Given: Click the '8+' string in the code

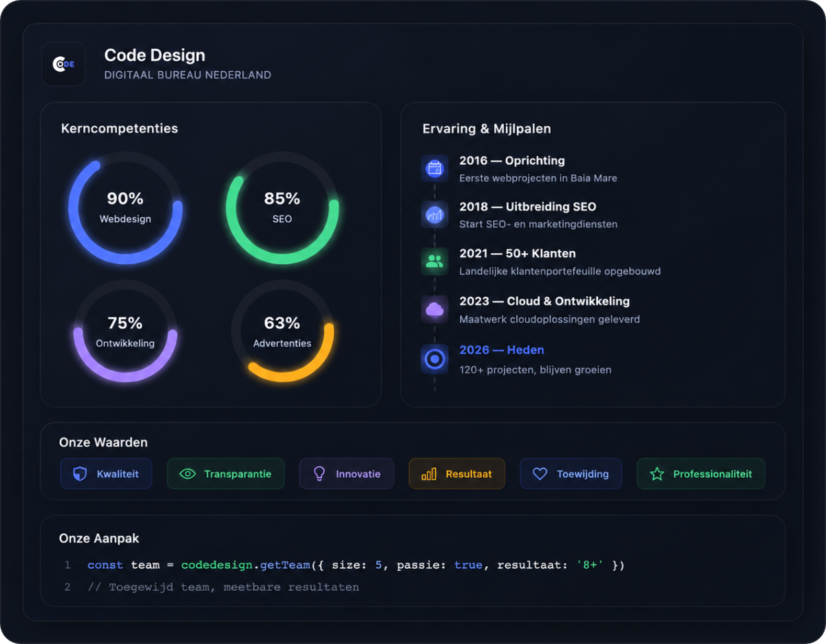Looking at the screenshot, I should (591, 565).
